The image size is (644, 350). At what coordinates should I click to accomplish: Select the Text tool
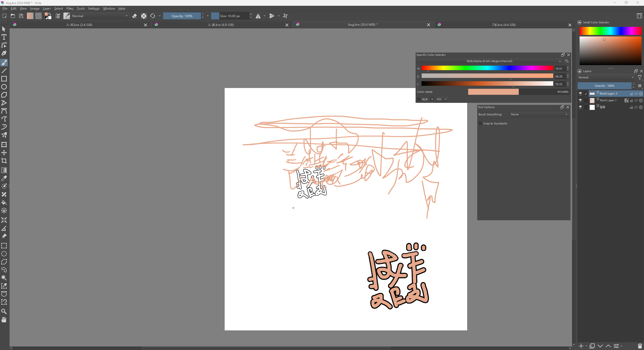coord(4,37)
